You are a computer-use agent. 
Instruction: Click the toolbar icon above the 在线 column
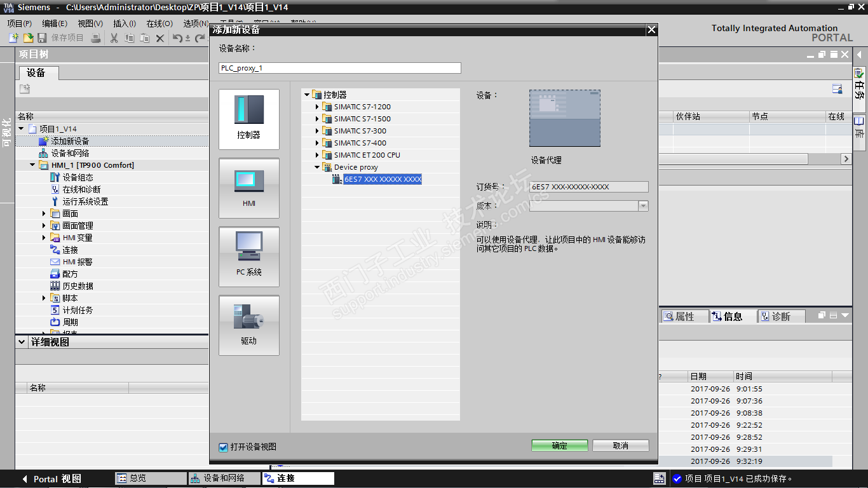point(837,89)
